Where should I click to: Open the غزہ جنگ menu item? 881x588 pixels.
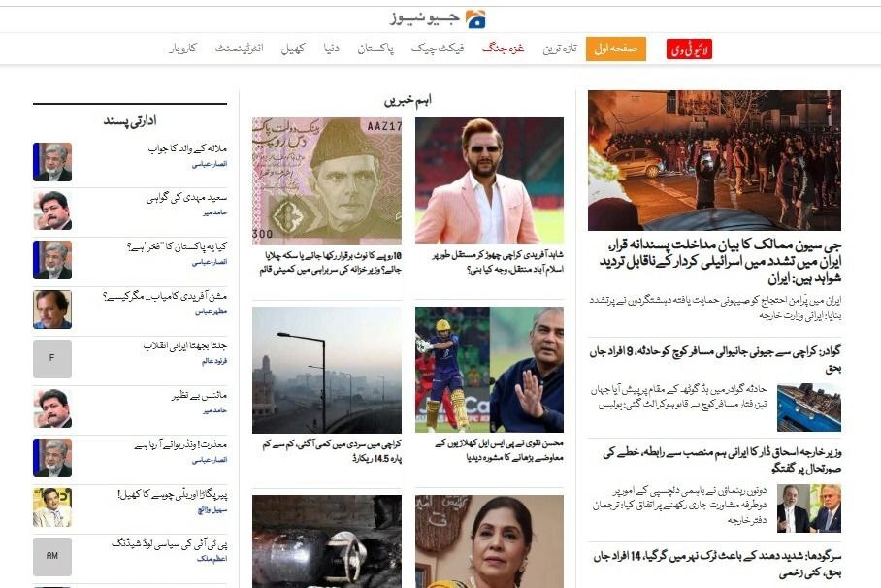pyautogui.click(x=503, y=49)
